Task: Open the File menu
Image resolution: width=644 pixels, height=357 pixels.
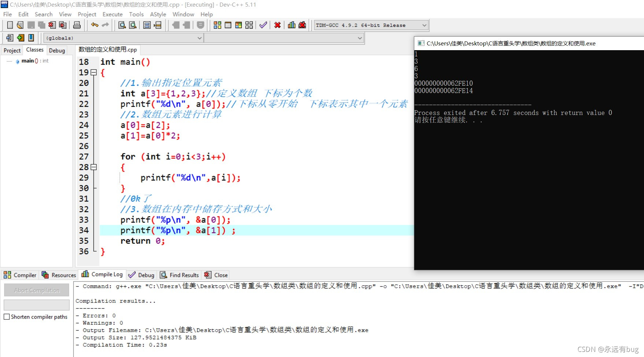Action: click(x=7, y=14)
